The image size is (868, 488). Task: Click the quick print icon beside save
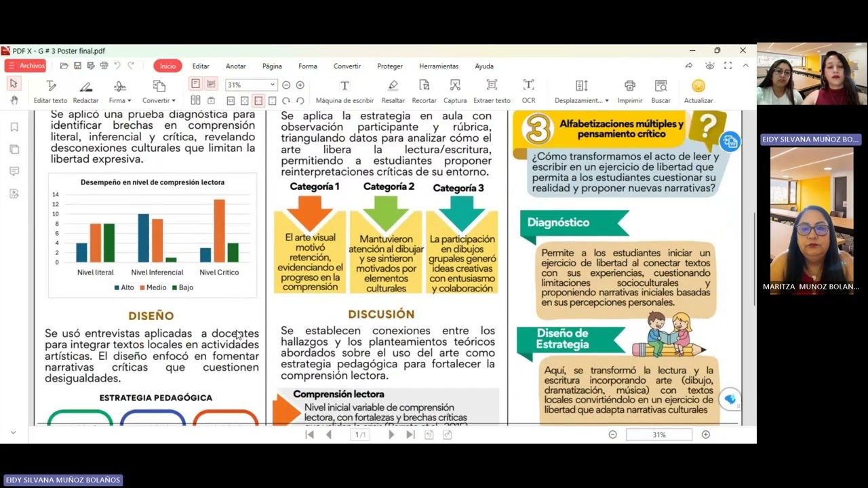(x=104, y=66)
